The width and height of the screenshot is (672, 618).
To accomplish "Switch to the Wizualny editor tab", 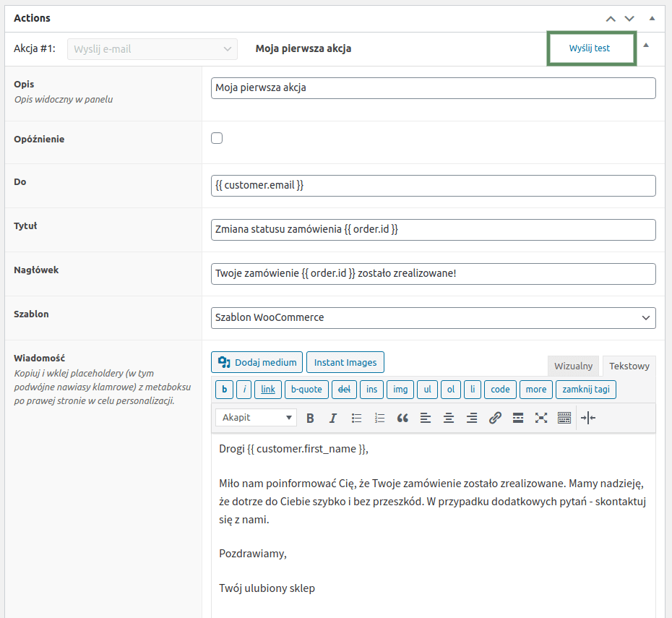I will [x=574, y=366].
